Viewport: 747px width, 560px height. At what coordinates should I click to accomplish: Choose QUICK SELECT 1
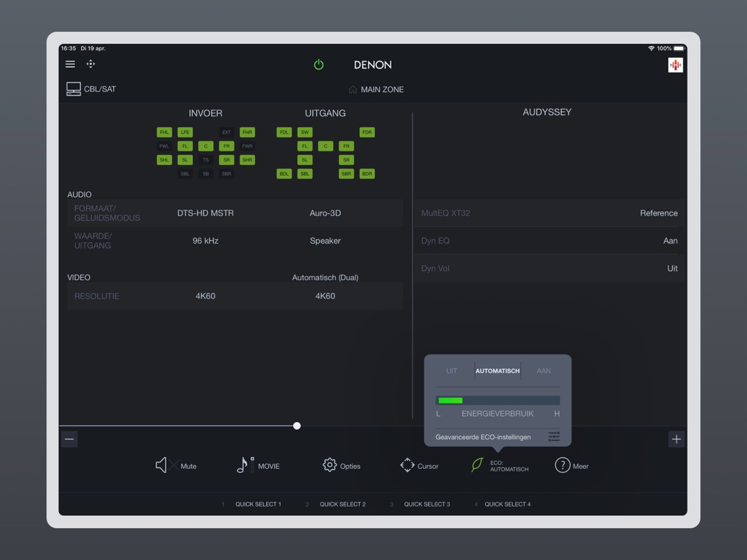(258, 504)
